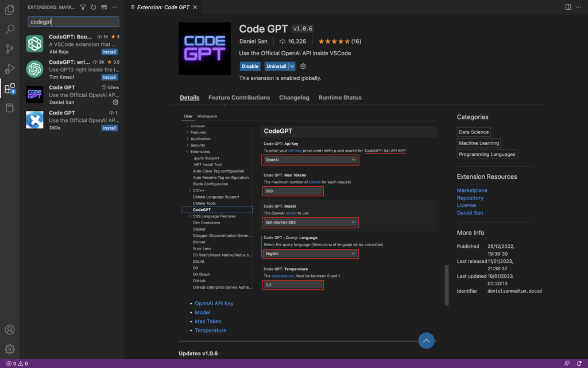The height and width of the screenshot is (368, 588).
Task: Clear the extension search results icon
Action: [103, 7]
